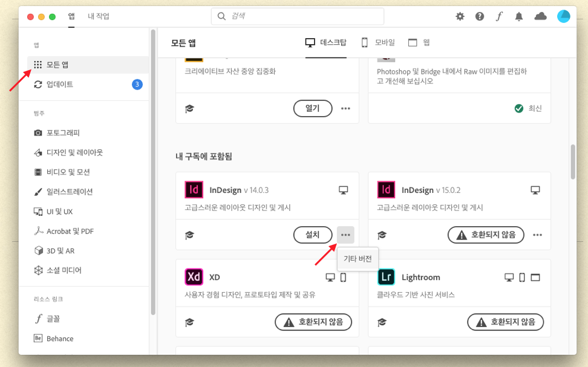Click web platform icon on Lightroom card
588x367 pixels.
click(x=535, y=278)
